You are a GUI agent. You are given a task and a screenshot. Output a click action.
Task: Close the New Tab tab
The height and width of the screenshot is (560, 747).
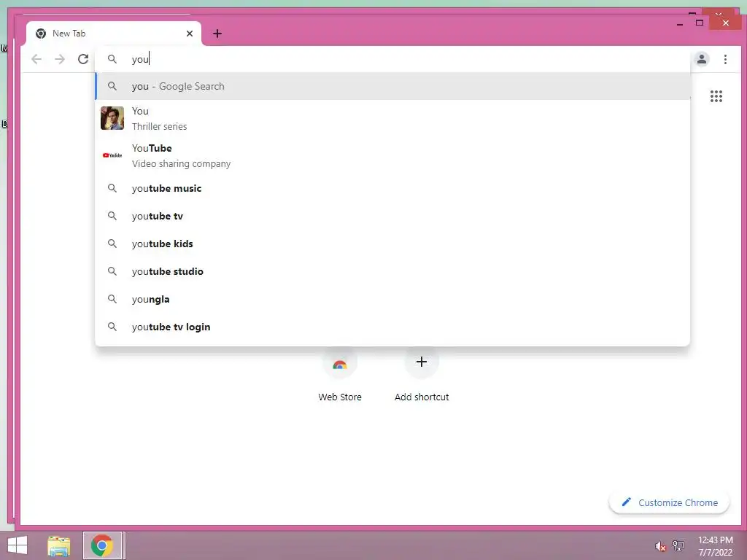tap(190, 34)
